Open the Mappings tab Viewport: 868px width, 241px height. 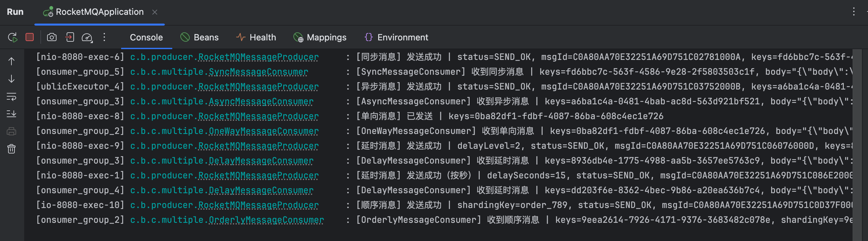point(320,37)
